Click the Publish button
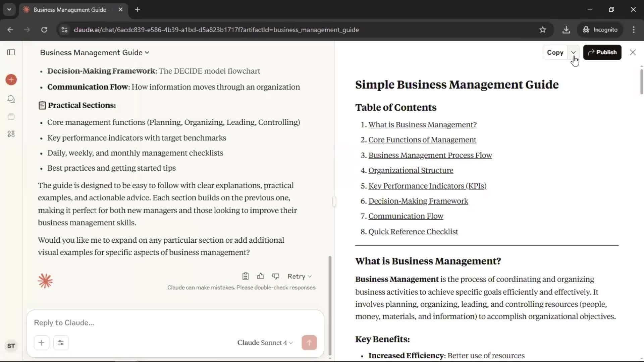 (x=602, y=52)
